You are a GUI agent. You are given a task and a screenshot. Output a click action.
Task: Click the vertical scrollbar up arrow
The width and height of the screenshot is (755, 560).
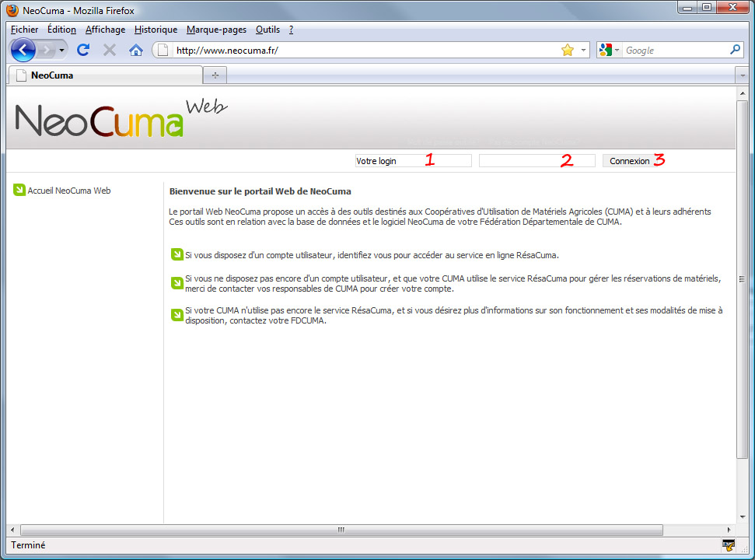[742, 93]
